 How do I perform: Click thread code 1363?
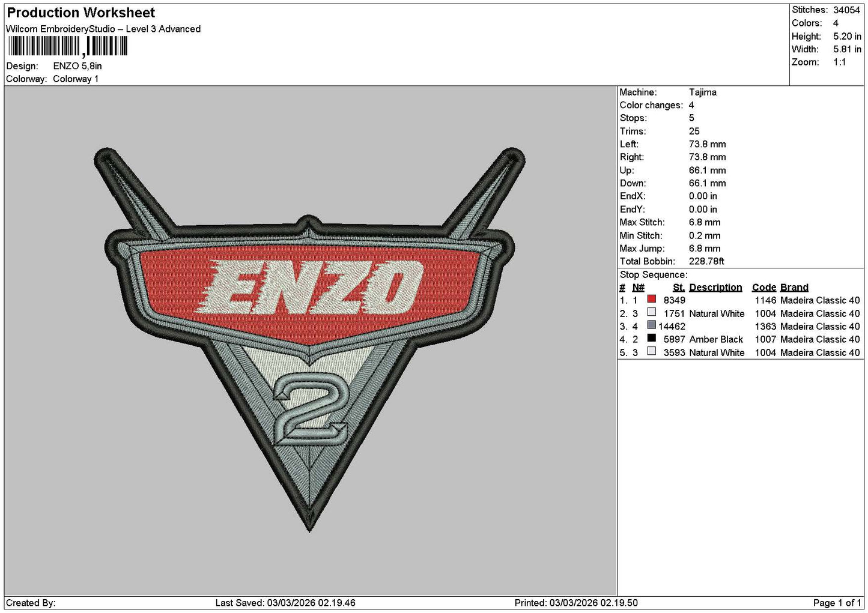pyautogui.click(x=766, y=327)
